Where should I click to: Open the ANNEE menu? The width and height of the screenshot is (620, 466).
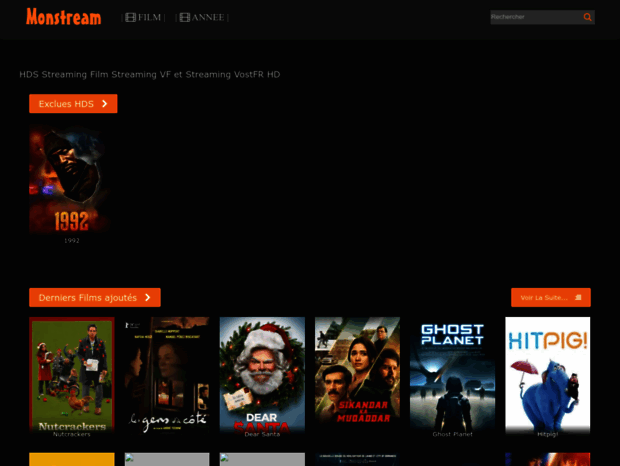(x=207, y=17)
